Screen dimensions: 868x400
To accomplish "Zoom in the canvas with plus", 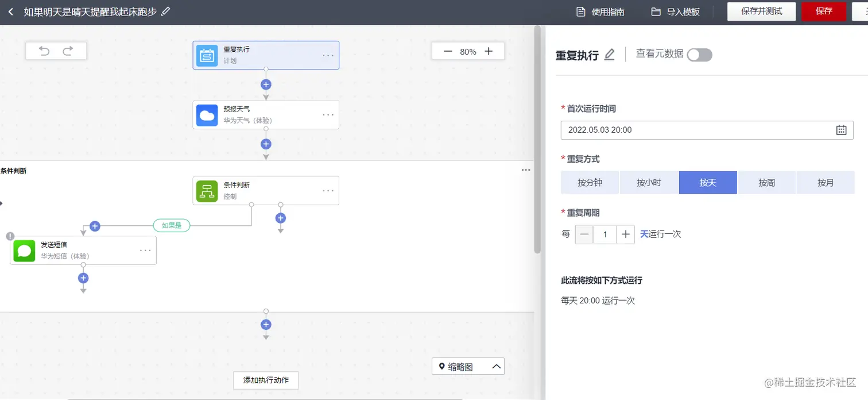I will [x=489, y=51].
